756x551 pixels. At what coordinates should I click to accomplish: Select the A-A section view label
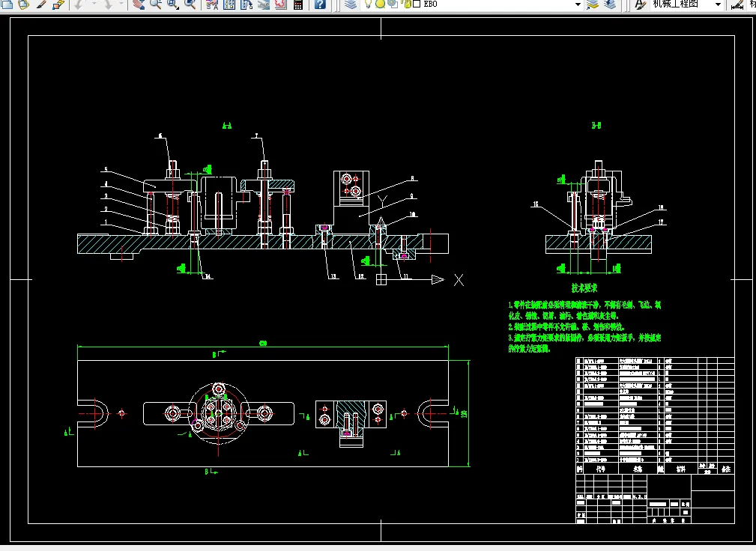pos(227,126)
